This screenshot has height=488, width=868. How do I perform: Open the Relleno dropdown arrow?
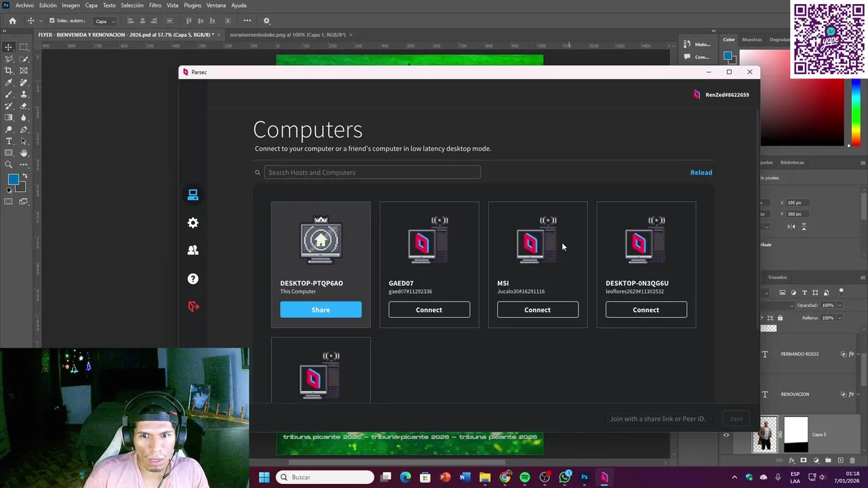coord(840,318)
